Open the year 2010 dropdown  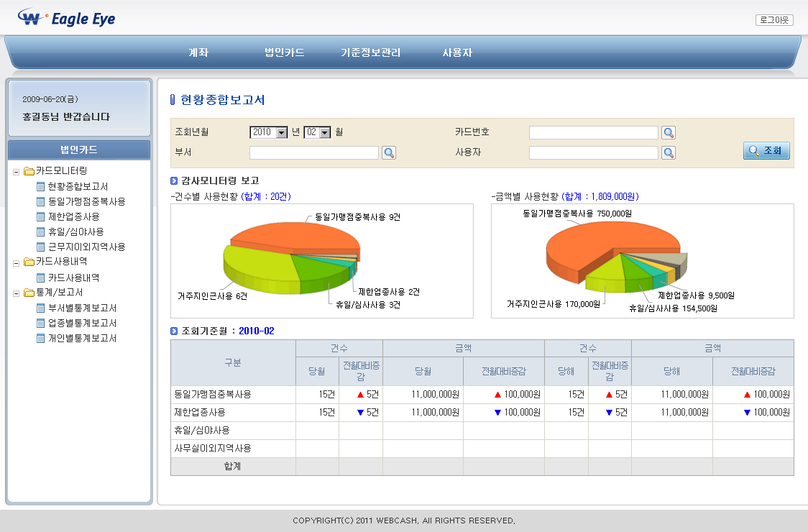click(x=281, y=132)
